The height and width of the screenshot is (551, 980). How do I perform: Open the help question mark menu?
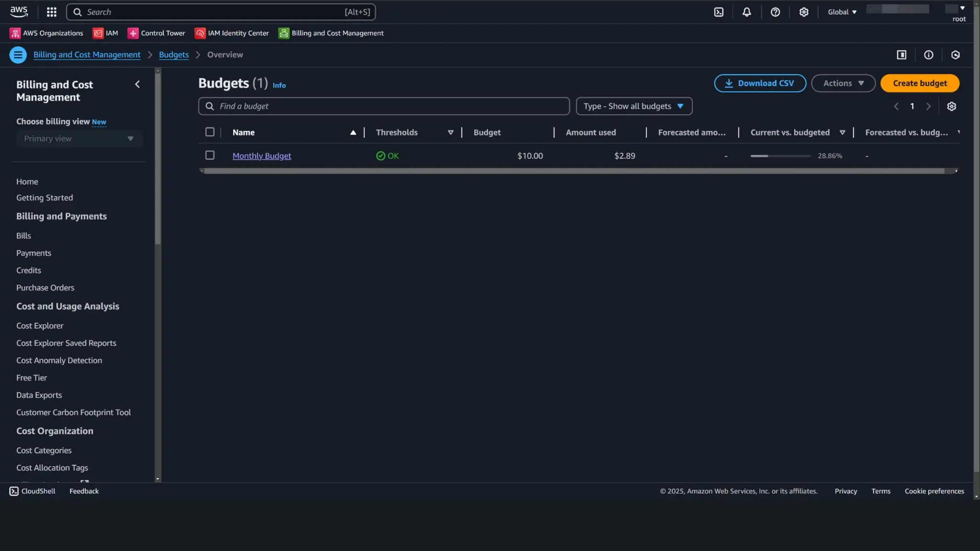point(775,12)
